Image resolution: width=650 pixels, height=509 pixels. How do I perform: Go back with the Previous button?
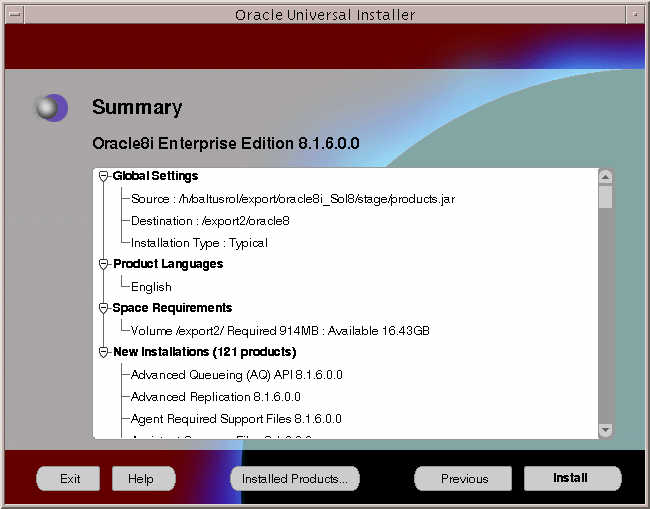(x=463, y=479)
